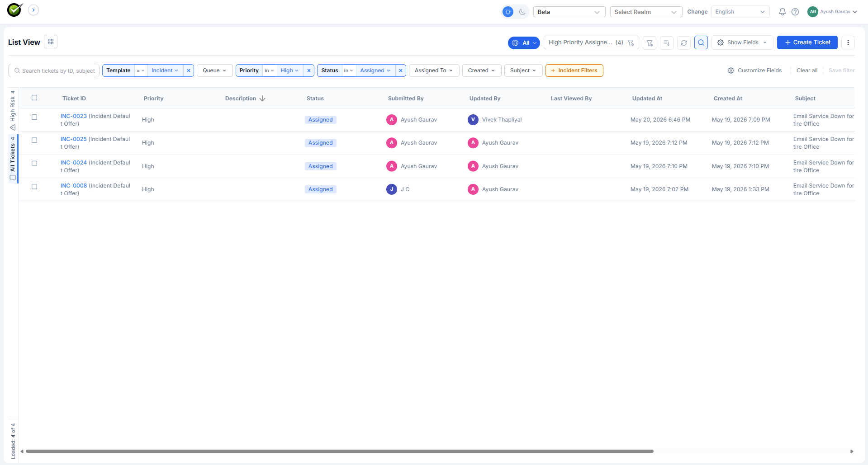The width and height of the screenshot is (868, 465).
Task: Click the Incident Filters button
Action: coord(574,70)
